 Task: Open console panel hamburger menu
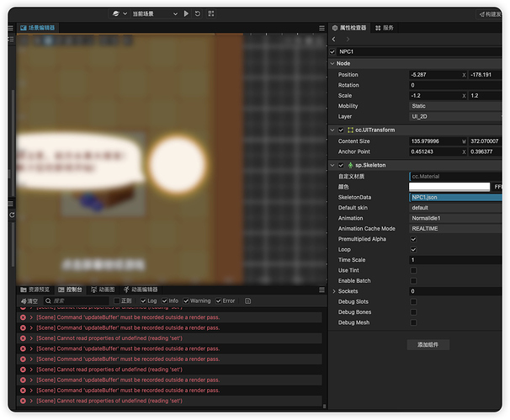pyautogui.click(x=321, y=290)
